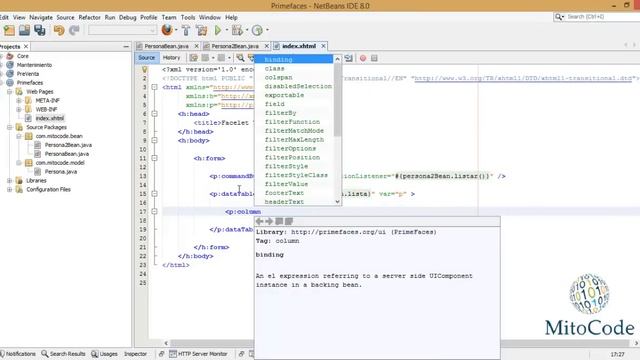This screenshot has width=640, height=360.
Task: Switch to the PersonaBean.java tab
Action: coord(166,46)
